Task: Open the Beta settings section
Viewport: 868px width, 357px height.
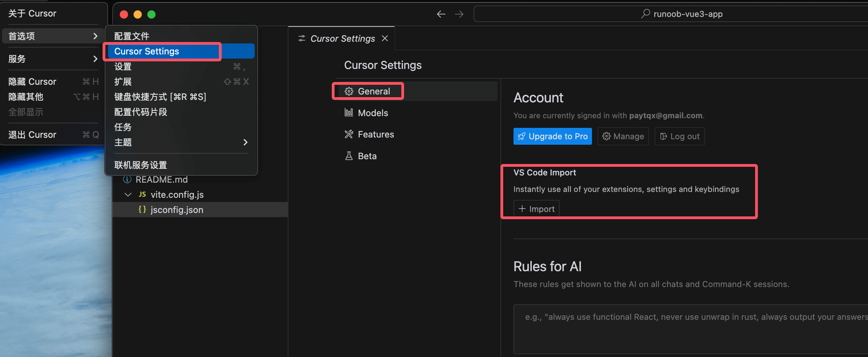Action: 367,156
